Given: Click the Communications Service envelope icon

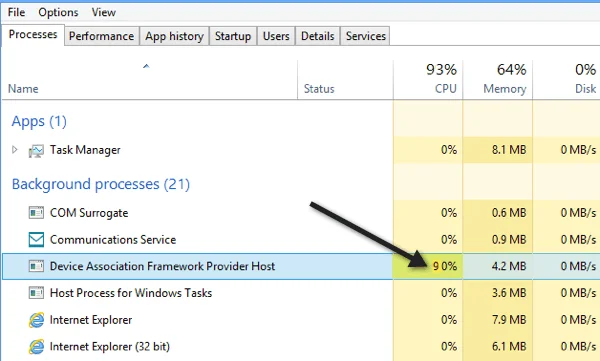Looking at the screenshot, I should [36, 240].
